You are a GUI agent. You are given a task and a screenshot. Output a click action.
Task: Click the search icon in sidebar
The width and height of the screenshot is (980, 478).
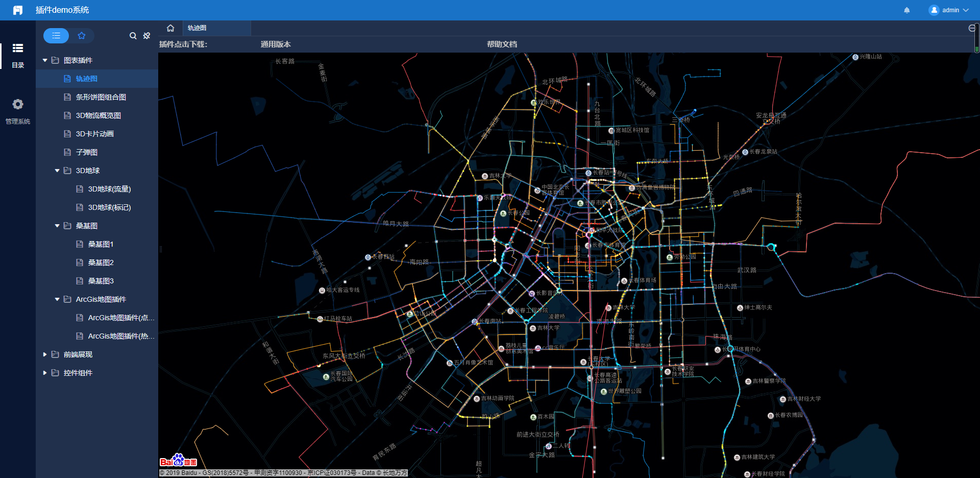click(x=133, y=36)
